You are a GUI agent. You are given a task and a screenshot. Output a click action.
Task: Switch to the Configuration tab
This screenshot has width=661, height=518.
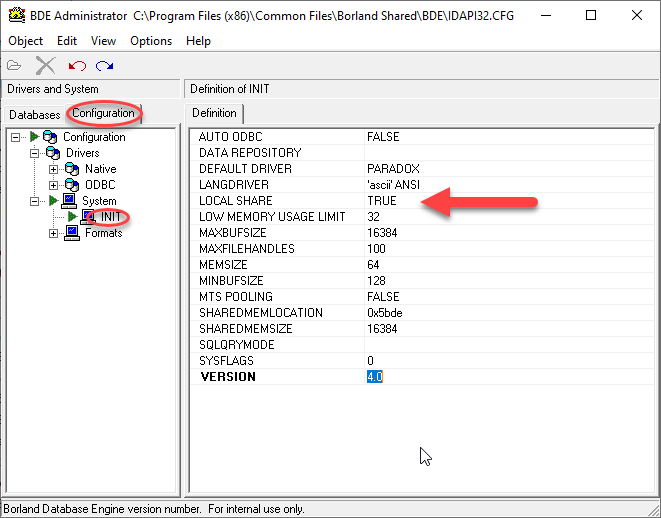[x=103, y=113]
